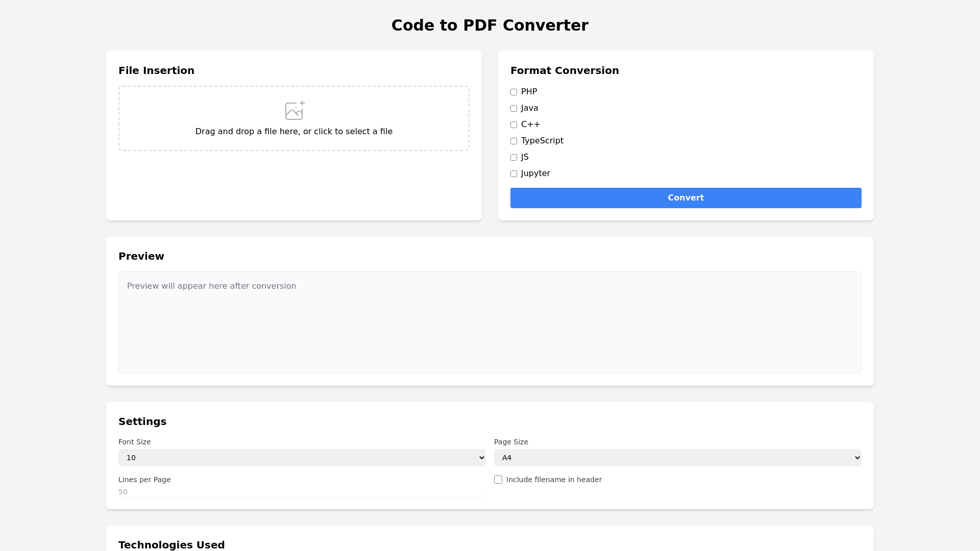Click the image upload icon in drop zone
This screenshot has height=551, width=980.
coord(295,110)
